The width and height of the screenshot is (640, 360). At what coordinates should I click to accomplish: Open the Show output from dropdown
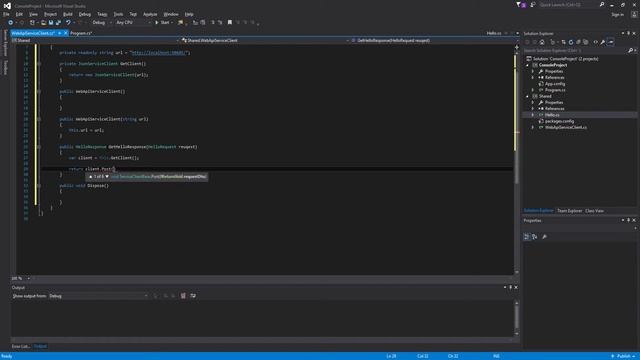[98, 296]
